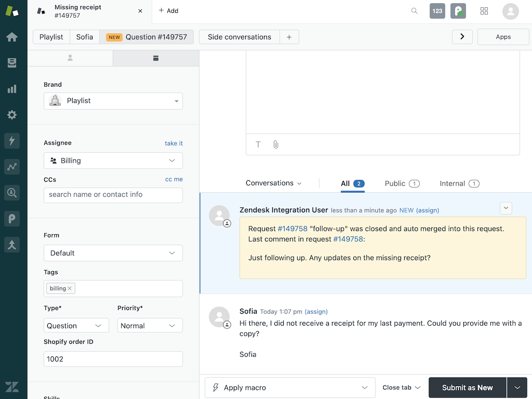Click the attachment paperclip icon
This screenshot has width=532, height=399.
pos(276,144)
